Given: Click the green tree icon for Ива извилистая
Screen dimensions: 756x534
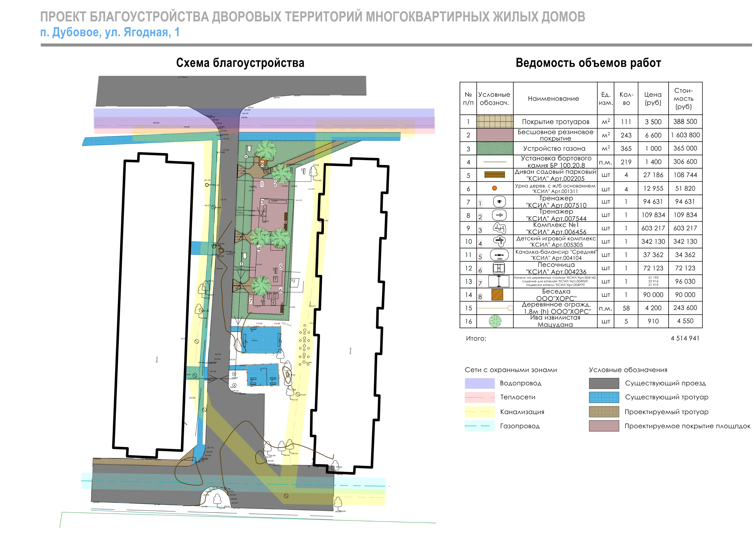Looking at the screenshot, I should [x=495, y=321].
